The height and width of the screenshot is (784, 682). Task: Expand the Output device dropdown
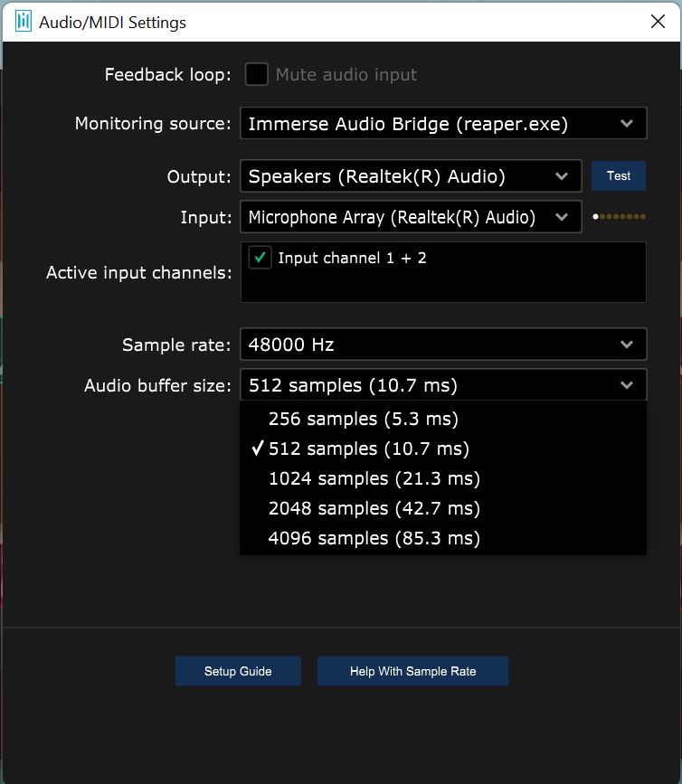[411, 176]
